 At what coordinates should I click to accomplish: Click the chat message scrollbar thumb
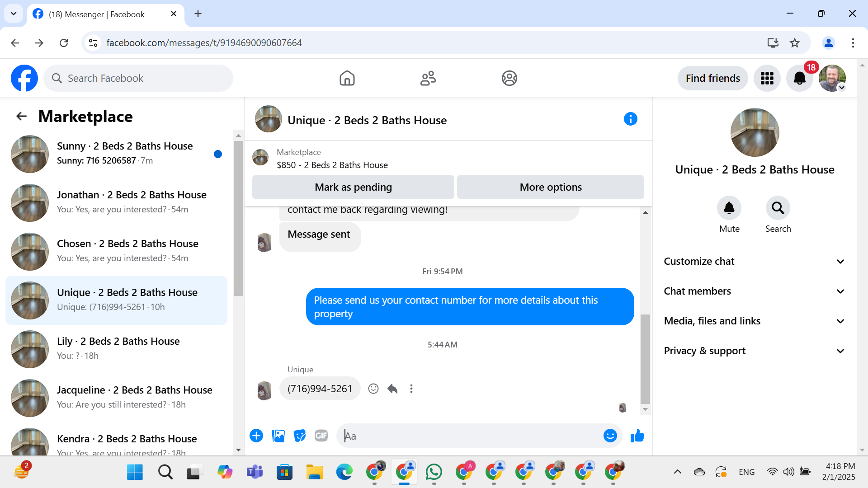click(x=645, y=359)
